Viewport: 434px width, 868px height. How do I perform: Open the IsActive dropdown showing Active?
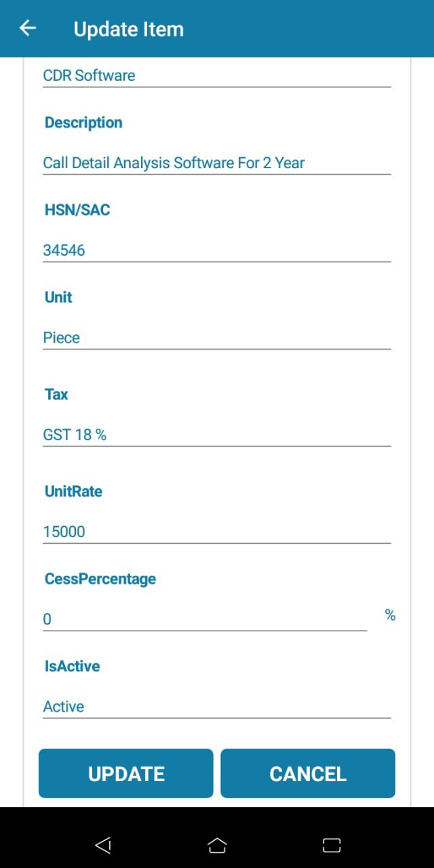click(216, 707)
